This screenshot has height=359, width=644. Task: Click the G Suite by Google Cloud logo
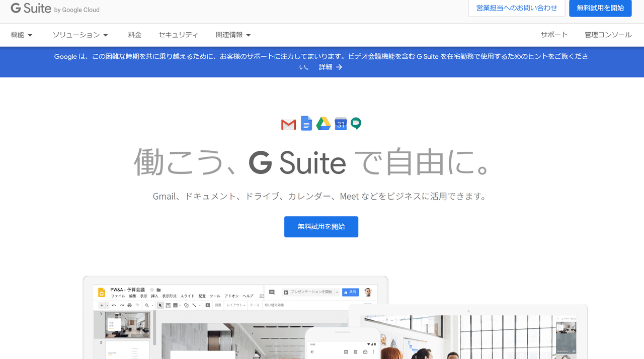(55, 9)
